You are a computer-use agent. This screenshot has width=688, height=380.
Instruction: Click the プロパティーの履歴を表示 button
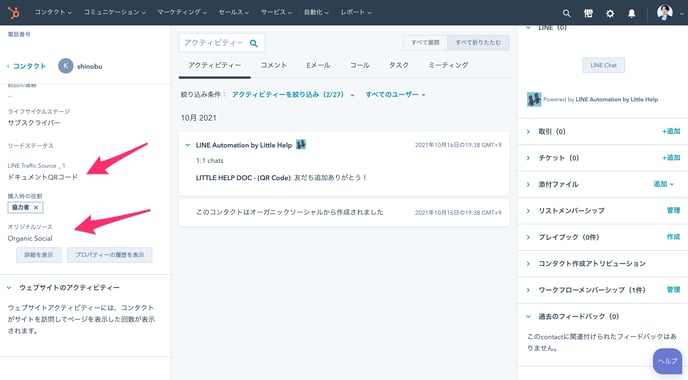coord(110,255)
